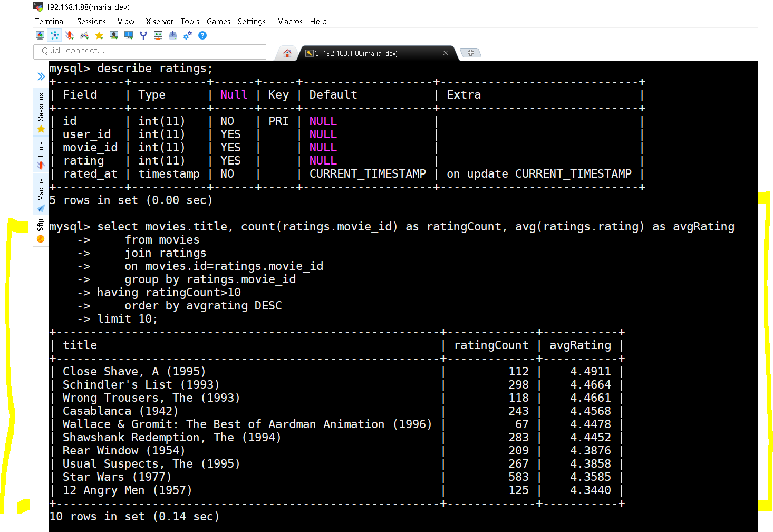
Task: Click the Quick connect input field
Action: (x=150, y=51)
